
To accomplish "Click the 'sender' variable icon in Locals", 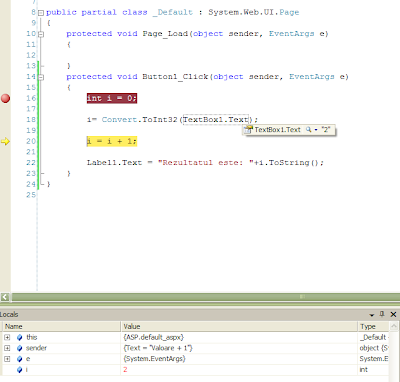I will (x=20, y=348).
